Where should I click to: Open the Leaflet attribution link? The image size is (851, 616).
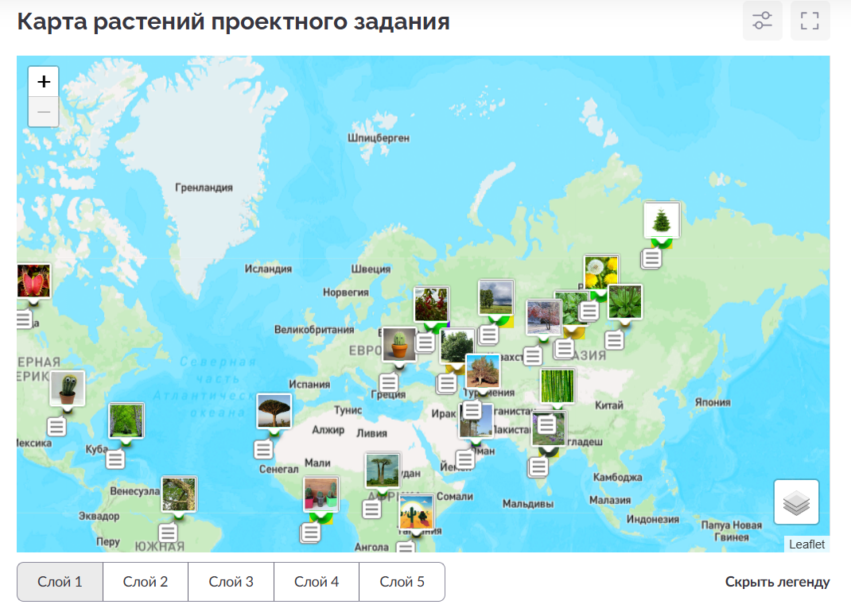pyautogui.click(x=807, y=544)
